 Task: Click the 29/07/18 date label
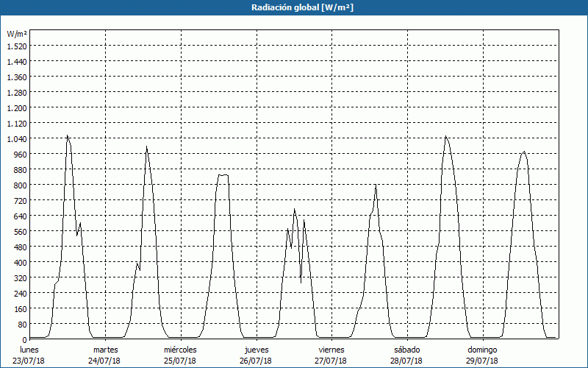tap(482, 361)
